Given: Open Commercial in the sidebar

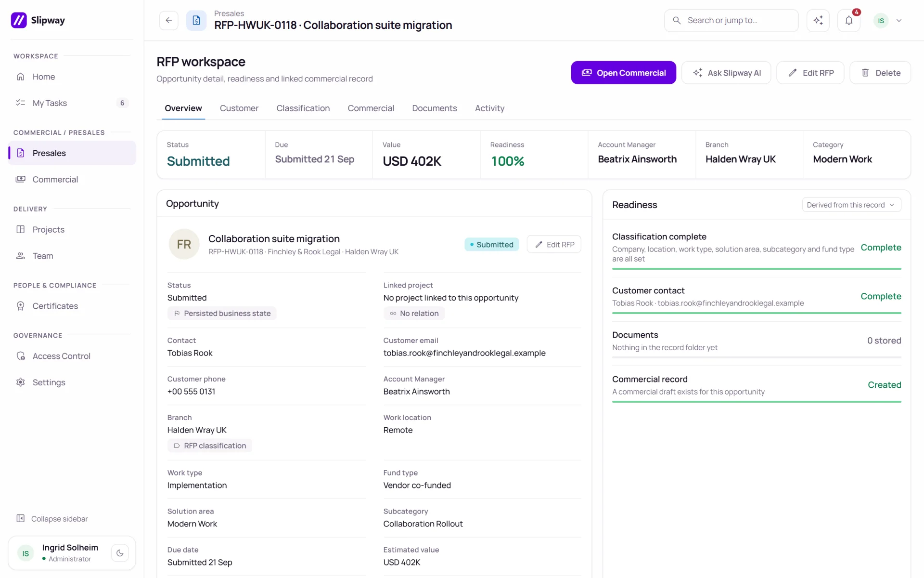Looking at the screenshot, I should click(x=72, y=179).
